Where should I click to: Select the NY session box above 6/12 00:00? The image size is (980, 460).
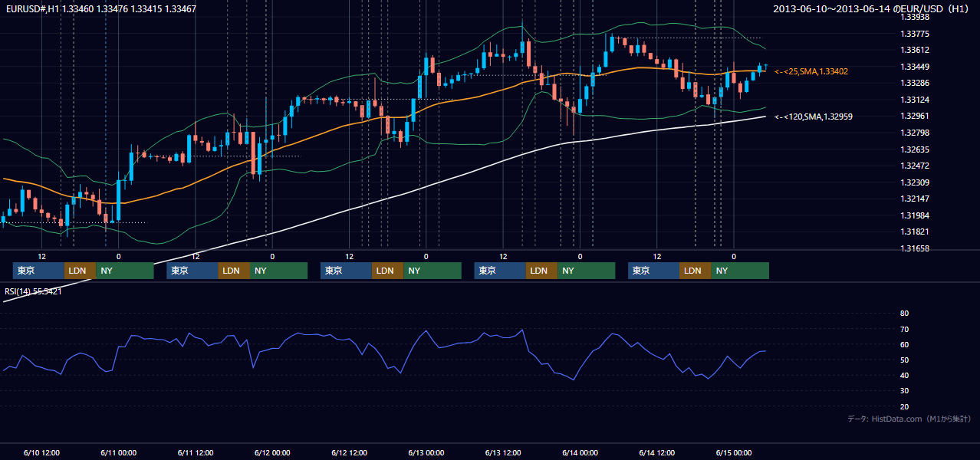tap(279, 271)
